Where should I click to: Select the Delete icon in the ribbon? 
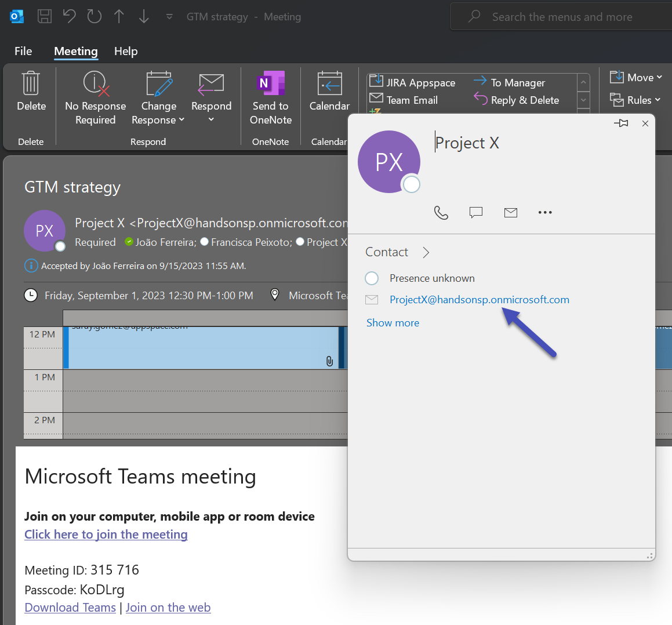[x=31, y=90]
